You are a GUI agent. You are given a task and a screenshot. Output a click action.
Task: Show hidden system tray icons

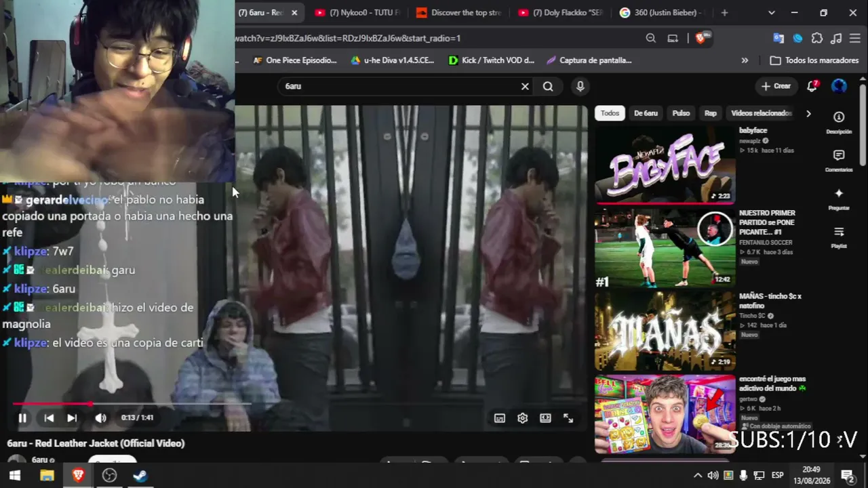697,476
